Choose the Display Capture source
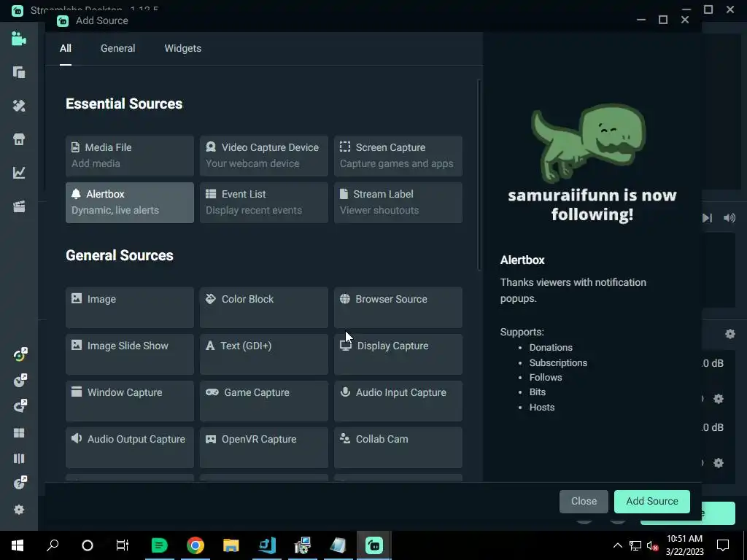Screen dimensions: 747x560 [x=398, y=354]
